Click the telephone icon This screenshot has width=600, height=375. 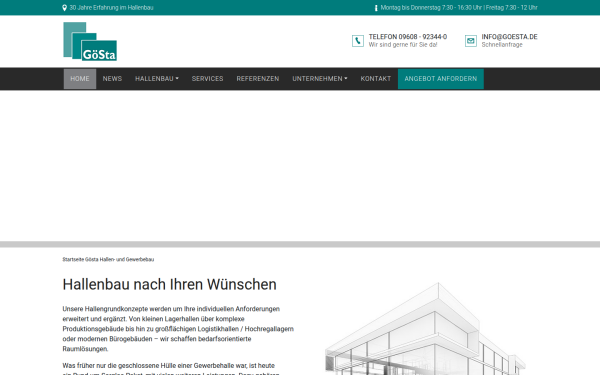point(358,41)
